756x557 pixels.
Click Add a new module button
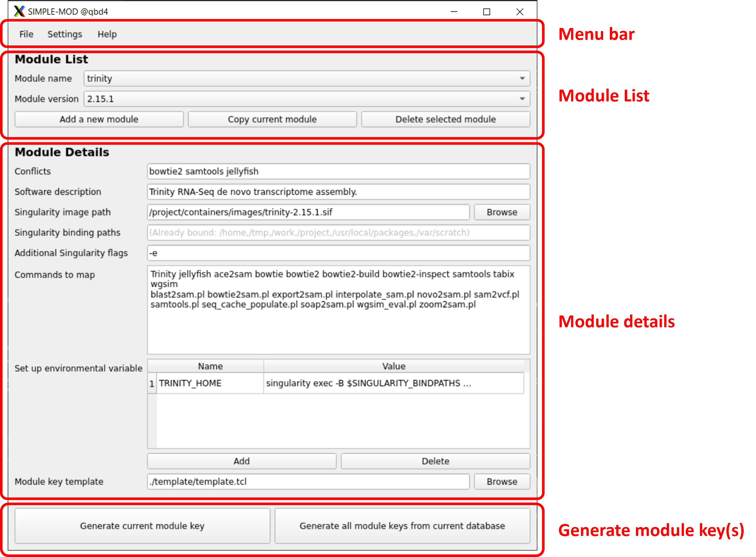point(99,119)
